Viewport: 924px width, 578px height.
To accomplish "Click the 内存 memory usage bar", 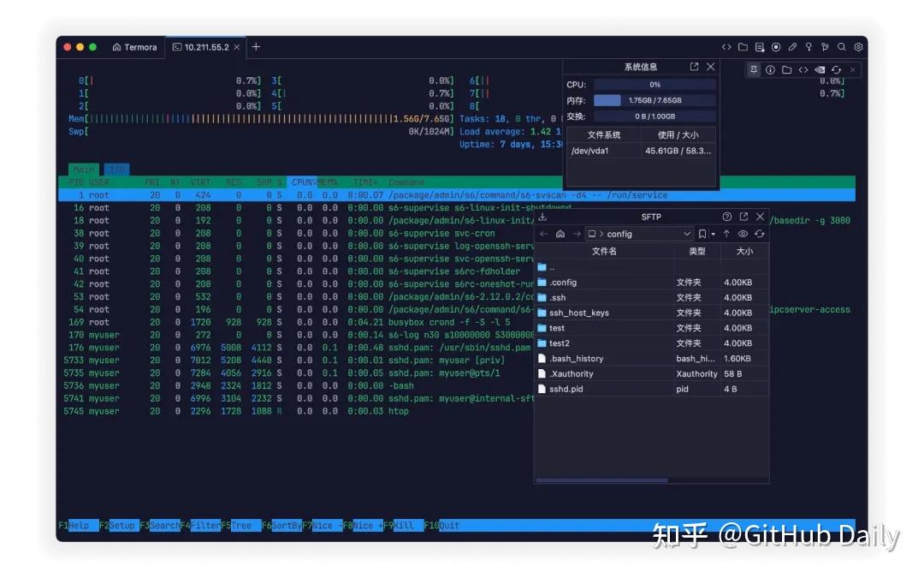I will click(654, 100).
